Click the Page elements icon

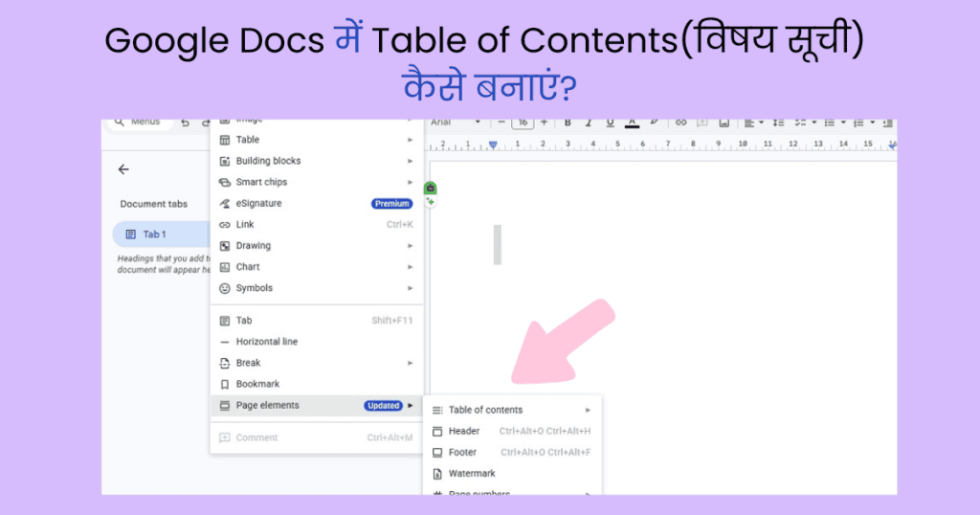click(224, 406)
